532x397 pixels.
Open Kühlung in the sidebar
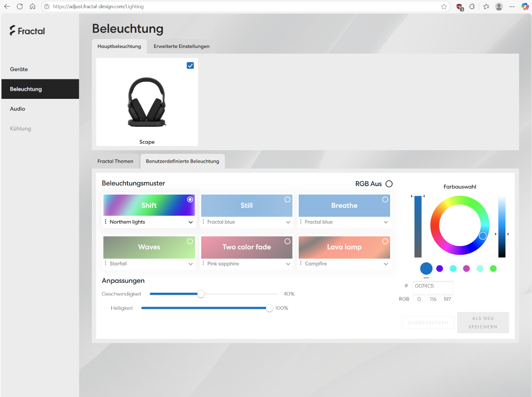click(40, 128)
